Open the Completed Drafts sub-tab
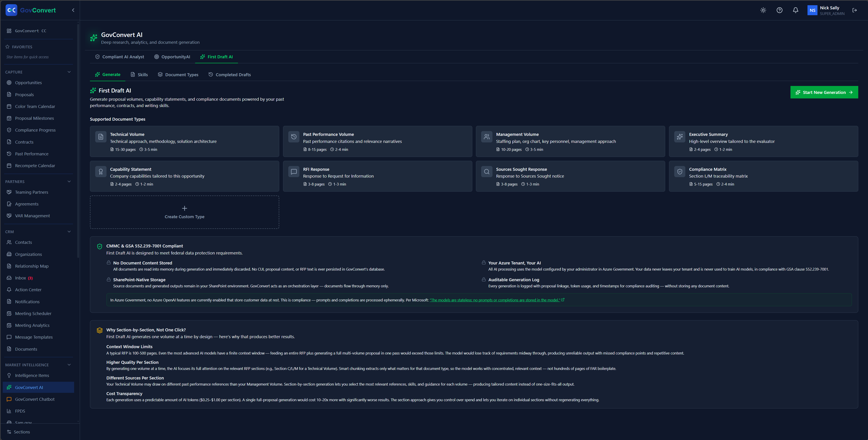 pyautogui.click(x=230, y=75)
